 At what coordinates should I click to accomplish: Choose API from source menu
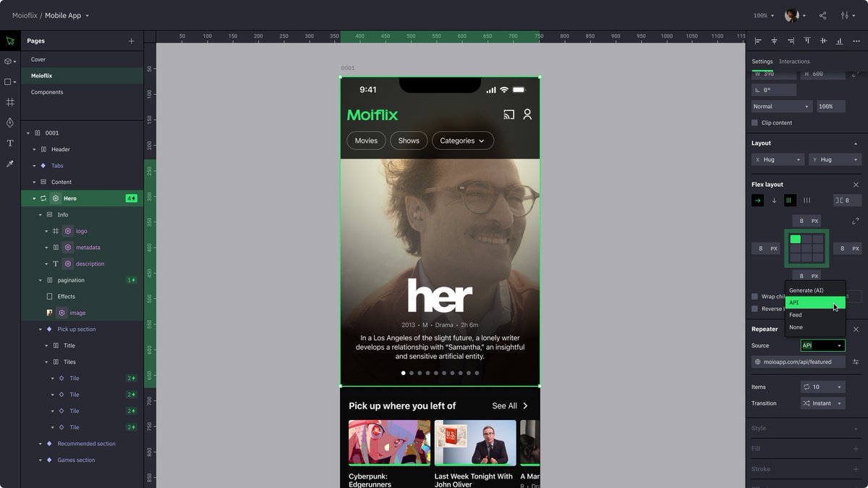coord(815,303)
